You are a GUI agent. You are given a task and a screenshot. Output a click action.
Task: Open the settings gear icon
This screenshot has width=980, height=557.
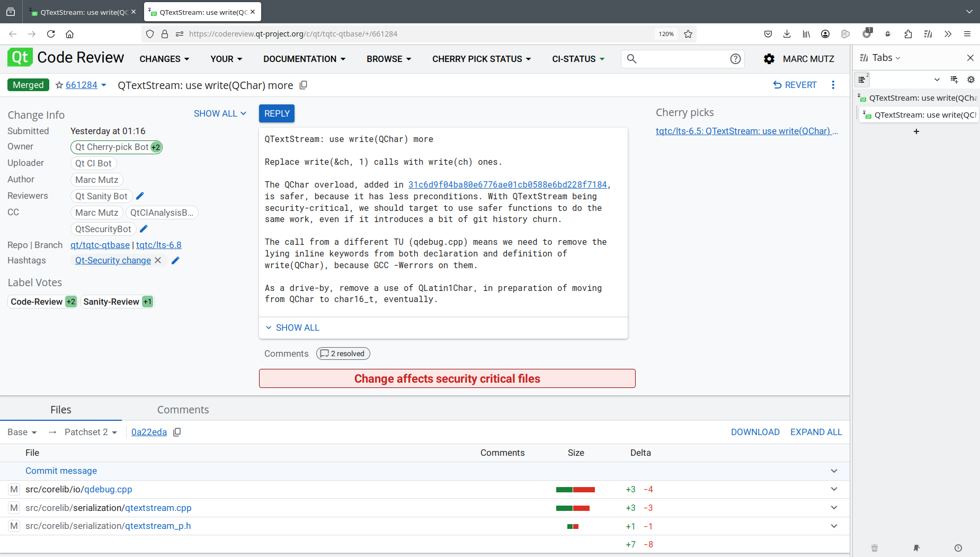769,59
